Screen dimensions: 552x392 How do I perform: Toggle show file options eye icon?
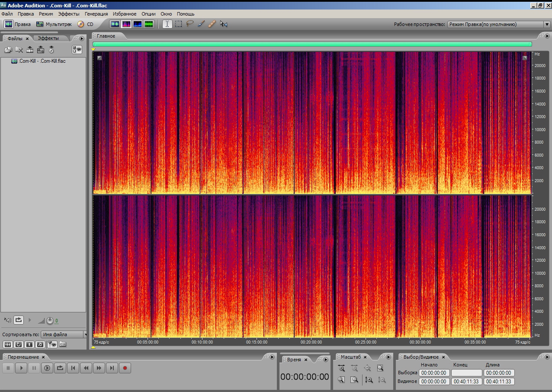pos(77,49)
